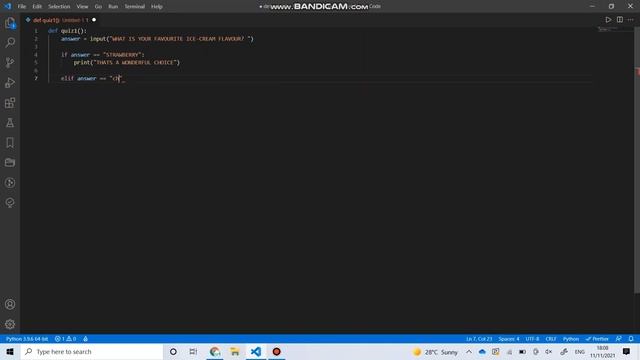Click the Python language mode selector

tap(571, 339)
